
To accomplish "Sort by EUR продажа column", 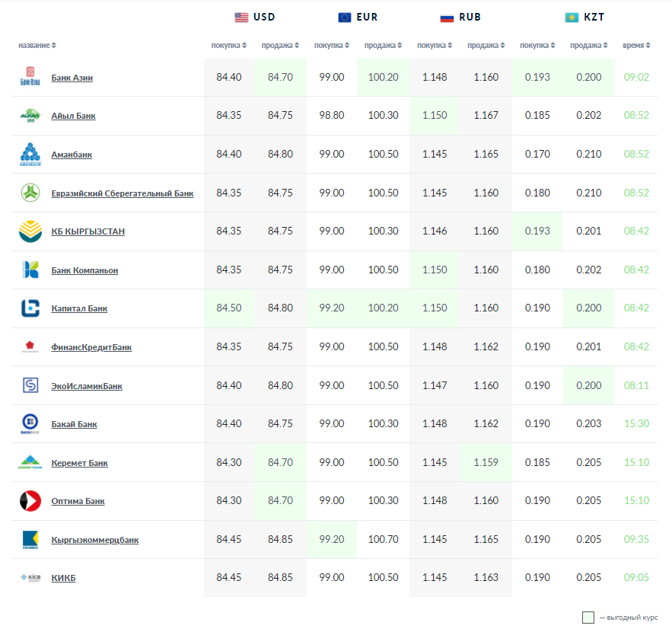I will point(384,46).
